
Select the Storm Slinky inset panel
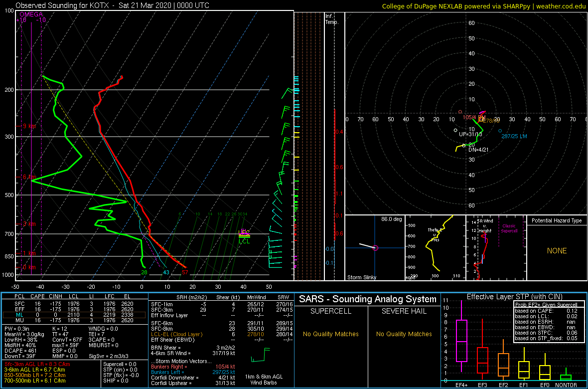click(x=375, y=248)
